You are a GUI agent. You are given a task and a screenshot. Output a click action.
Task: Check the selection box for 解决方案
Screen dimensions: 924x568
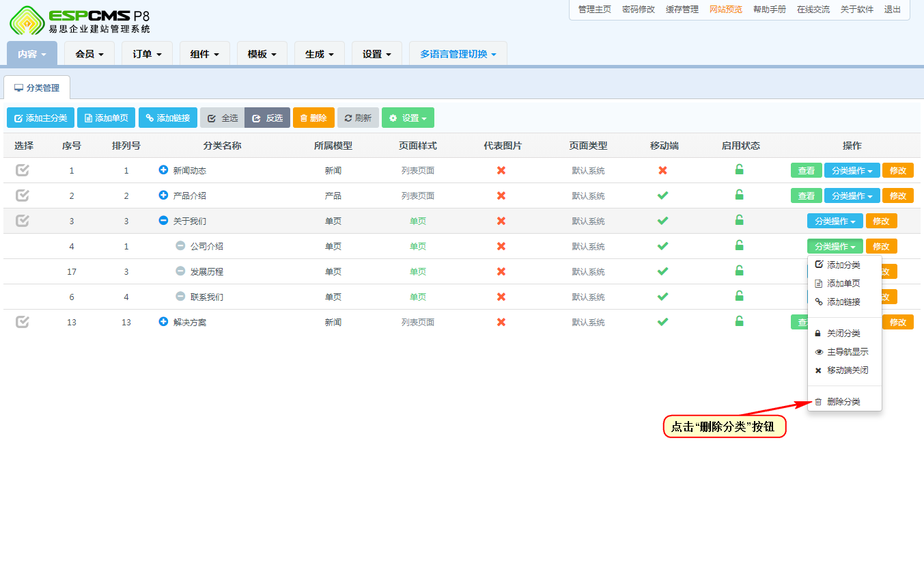click(x=23, y=322)
